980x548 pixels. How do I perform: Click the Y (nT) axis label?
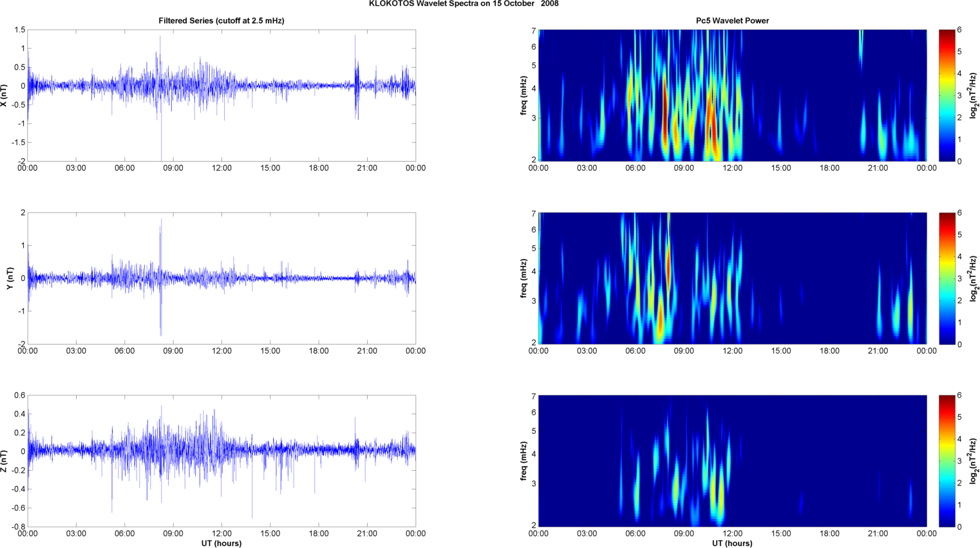pos(10,278)
